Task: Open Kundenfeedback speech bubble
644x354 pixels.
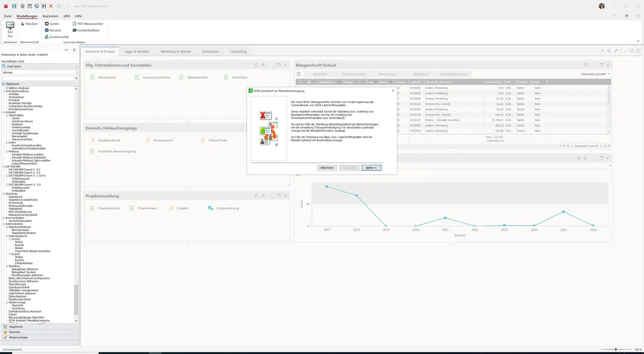Action: tap(86, 30)
